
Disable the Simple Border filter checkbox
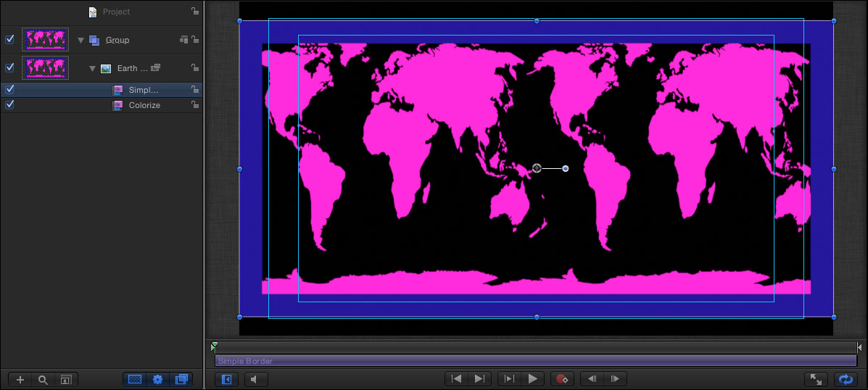coord(9,90)
